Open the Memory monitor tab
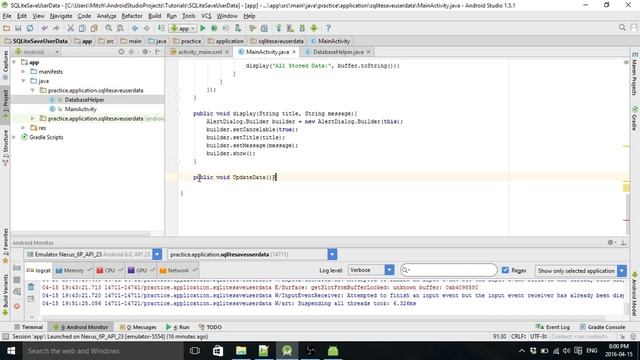 pos(73,270)
